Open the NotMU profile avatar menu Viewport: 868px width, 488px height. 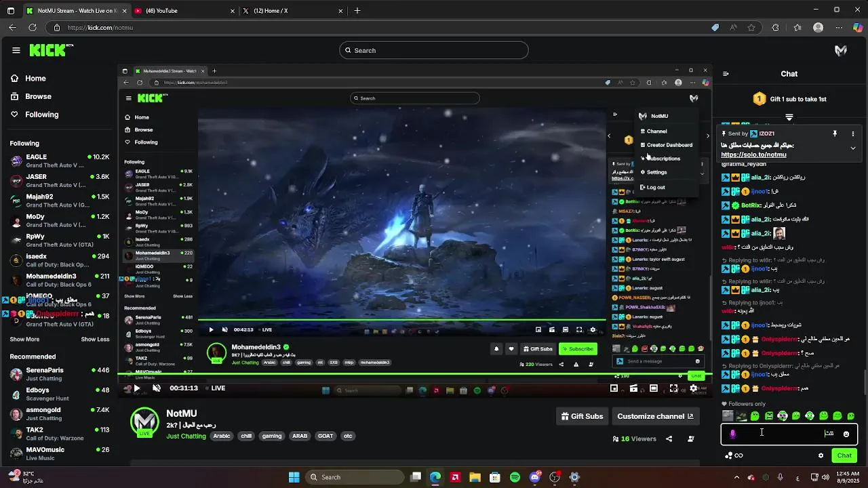841,50
